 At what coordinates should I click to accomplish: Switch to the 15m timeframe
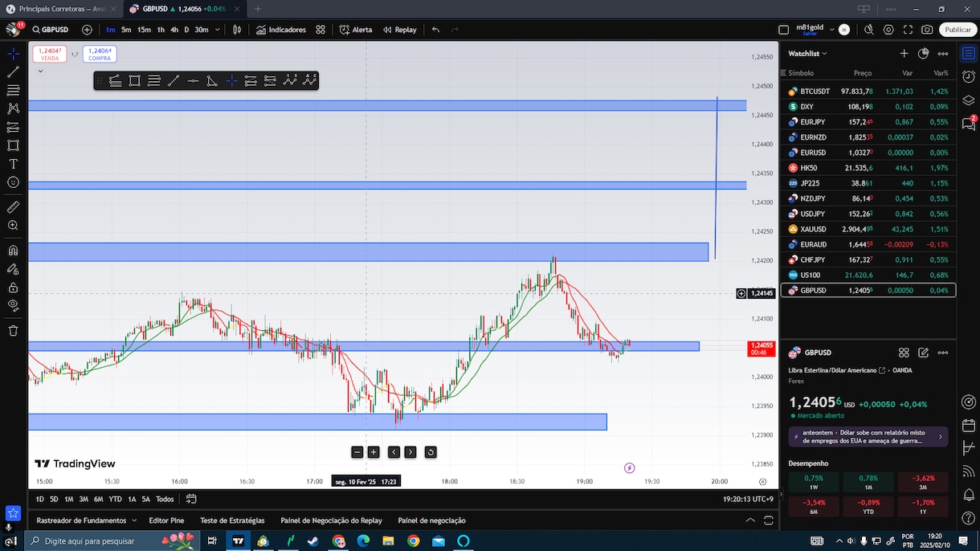144,30
